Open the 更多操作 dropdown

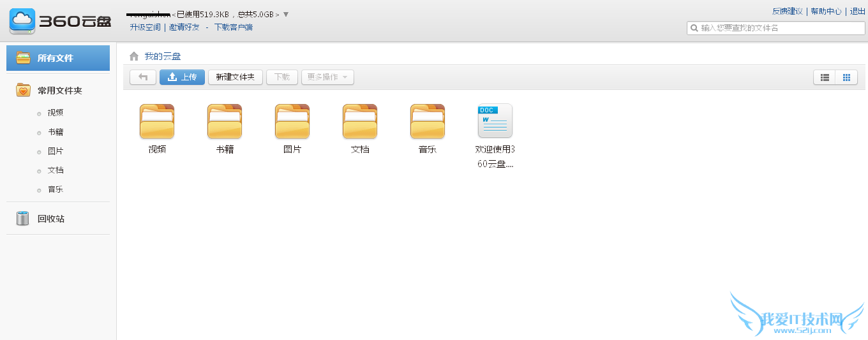(327, 77)
